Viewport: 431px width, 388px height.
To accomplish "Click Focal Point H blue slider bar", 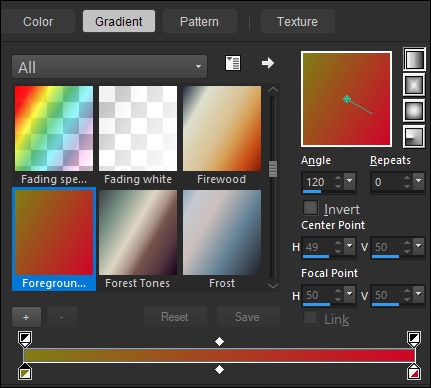I will tap(316, 304).
